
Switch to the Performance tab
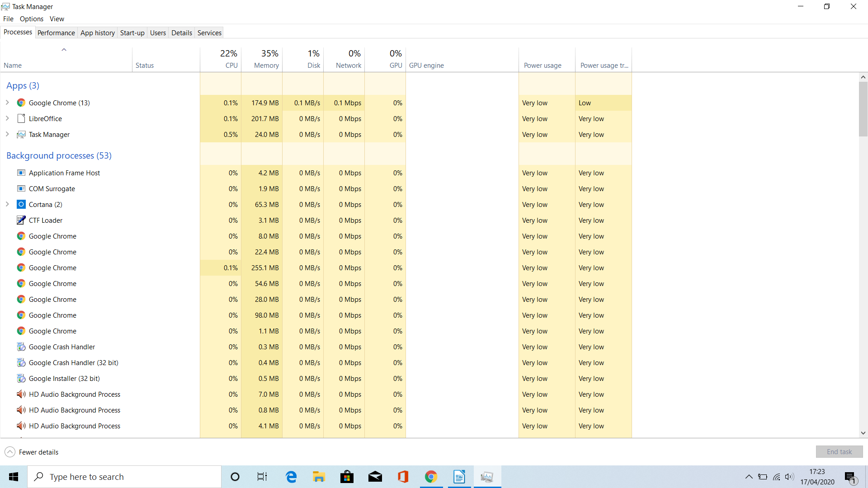pos(56,33)
